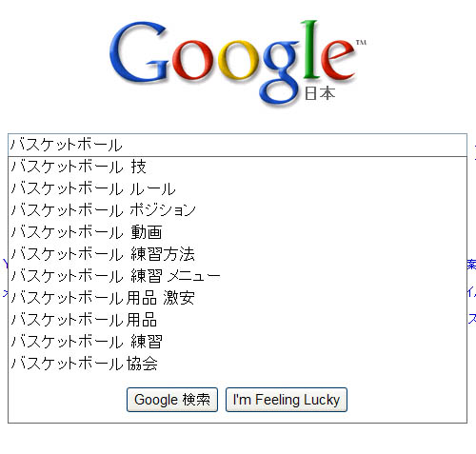This screenshot has width=476, height=454.
Task: Click the cut-off blue link beside 用品 激安 row
Action: coord(471,292)
